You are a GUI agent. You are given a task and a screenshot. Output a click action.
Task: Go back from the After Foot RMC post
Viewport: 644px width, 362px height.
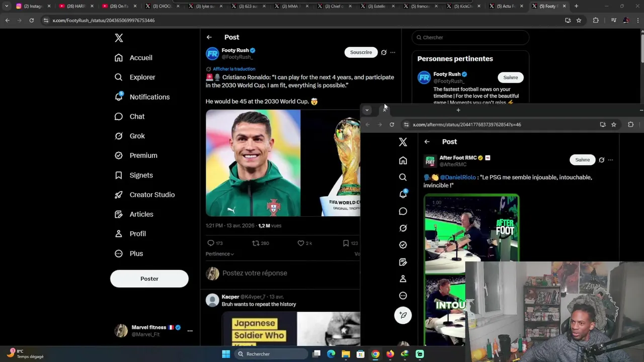427,142
